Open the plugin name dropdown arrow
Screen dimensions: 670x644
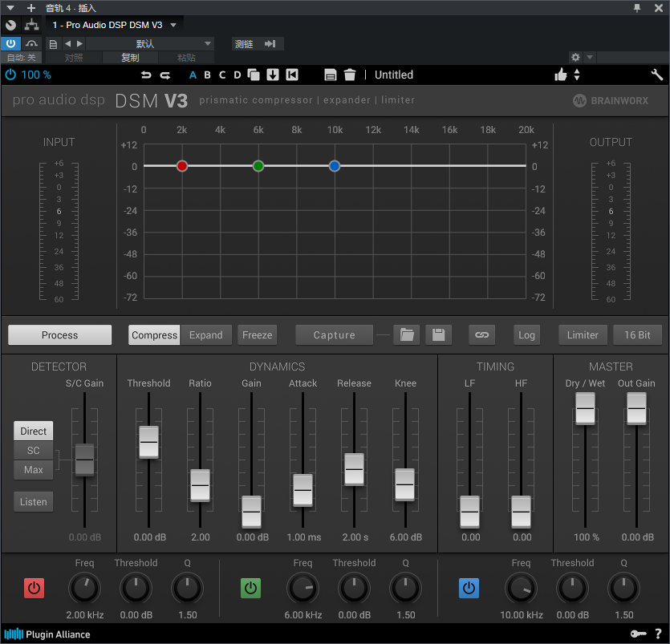point(173,25)
